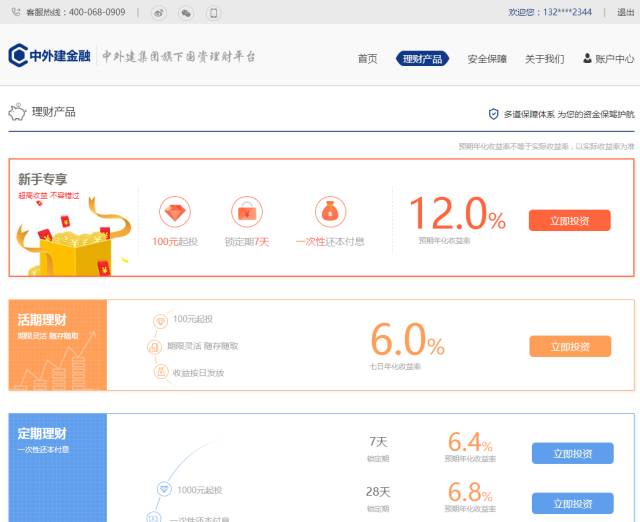Click the Weibo icon in top bar

click(x=159, y=13)
